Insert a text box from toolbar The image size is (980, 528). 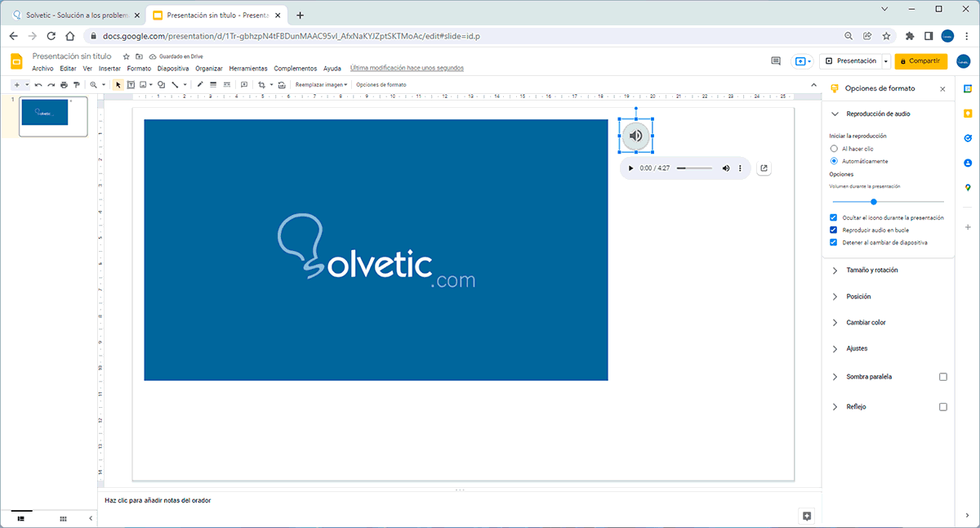[131, 85]
